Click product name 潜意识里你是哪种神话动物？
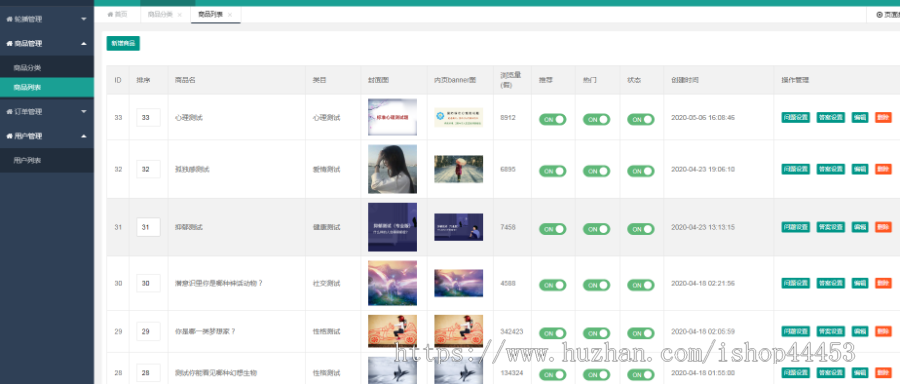Viewport: 900px width, 384px height. [219, 283]
